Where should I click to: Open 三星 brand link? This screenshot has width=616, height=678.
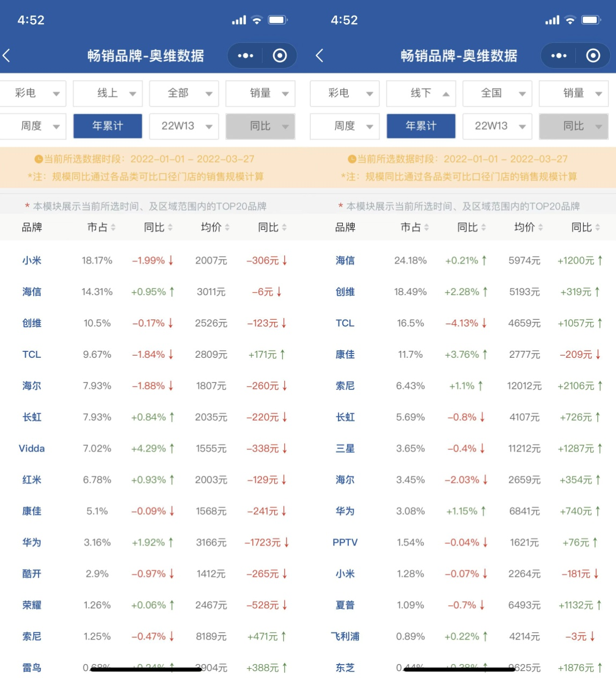pos(345,448)
